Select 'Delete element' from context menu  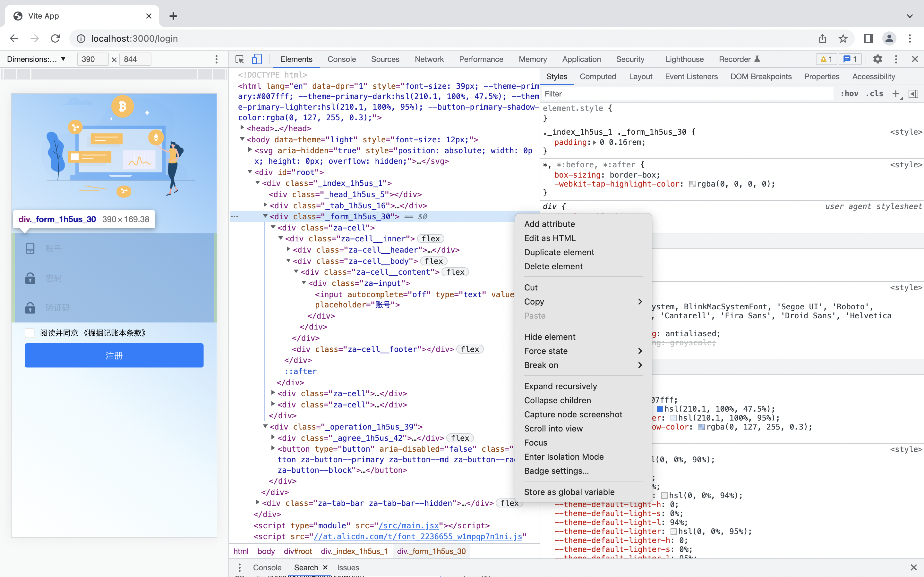tap(553, 266)
